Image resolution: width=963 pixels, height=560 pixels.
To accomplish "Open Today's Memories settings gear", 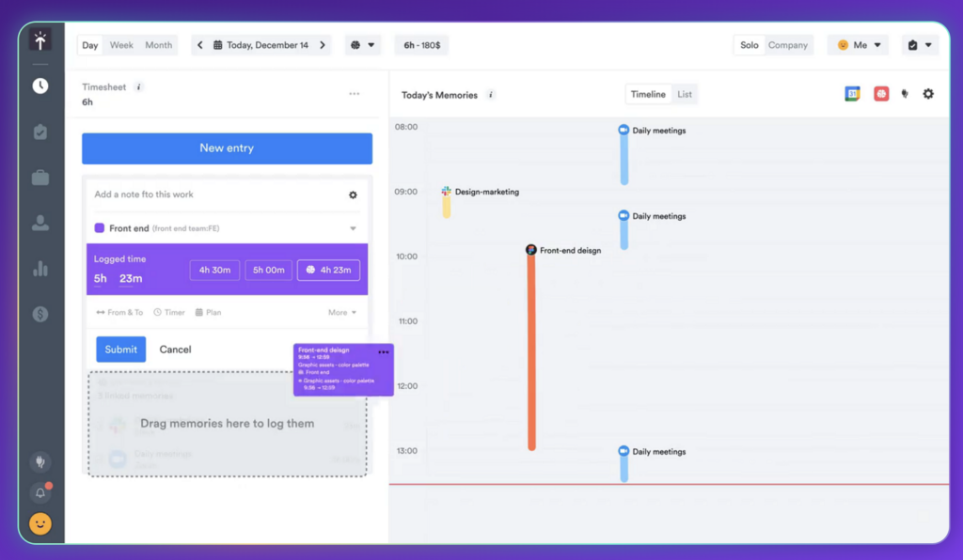I will click(928, 94).
